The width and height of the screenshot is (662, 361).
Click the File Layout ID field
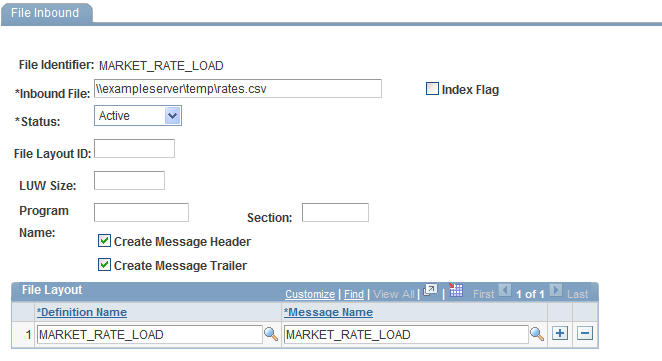tap(134, 149)
